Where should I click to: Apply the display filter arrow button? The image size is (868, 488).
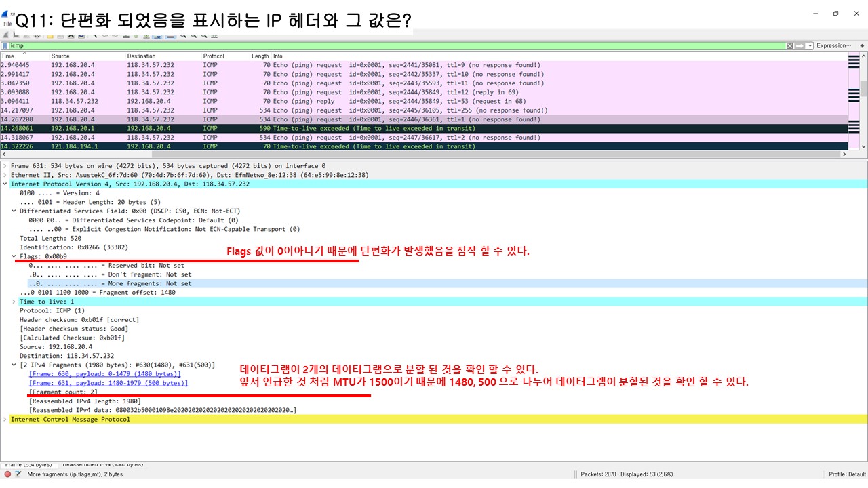800,46
